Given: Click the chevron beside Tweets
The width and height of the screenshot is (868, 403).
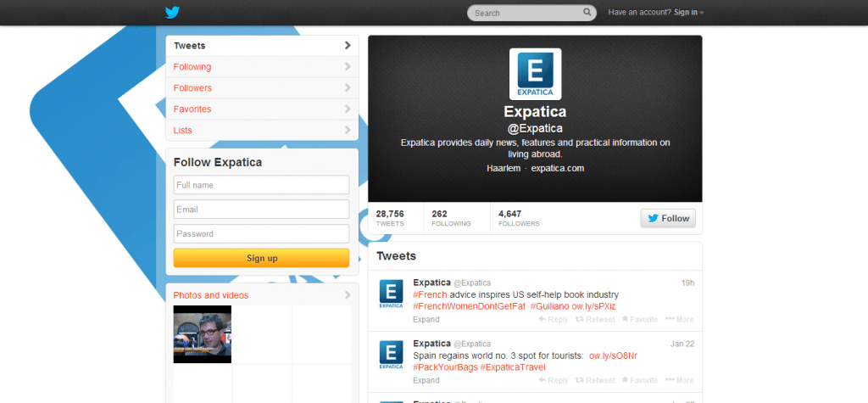Looking at the screenshot, I should click(x=348, y=46).
